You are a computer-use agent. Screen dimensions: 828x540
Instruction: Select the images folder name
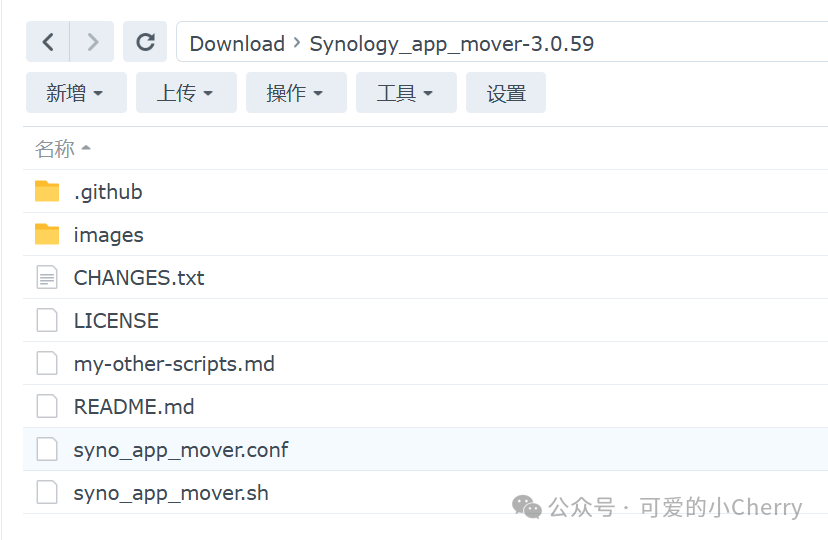pyautogui.click(x=108, y=235)
